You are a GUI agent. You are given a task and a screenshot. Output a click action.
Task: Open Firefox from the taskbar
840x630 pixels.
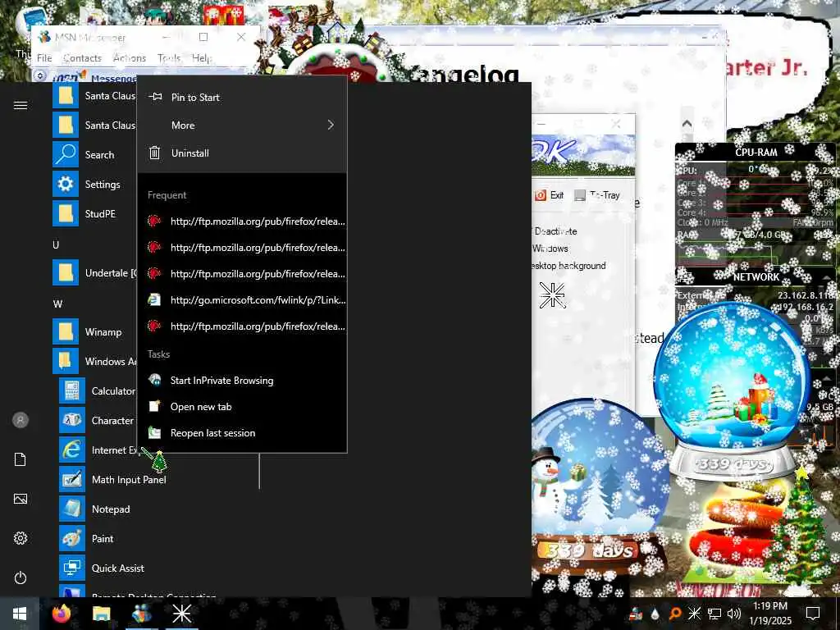click(62, 614)
